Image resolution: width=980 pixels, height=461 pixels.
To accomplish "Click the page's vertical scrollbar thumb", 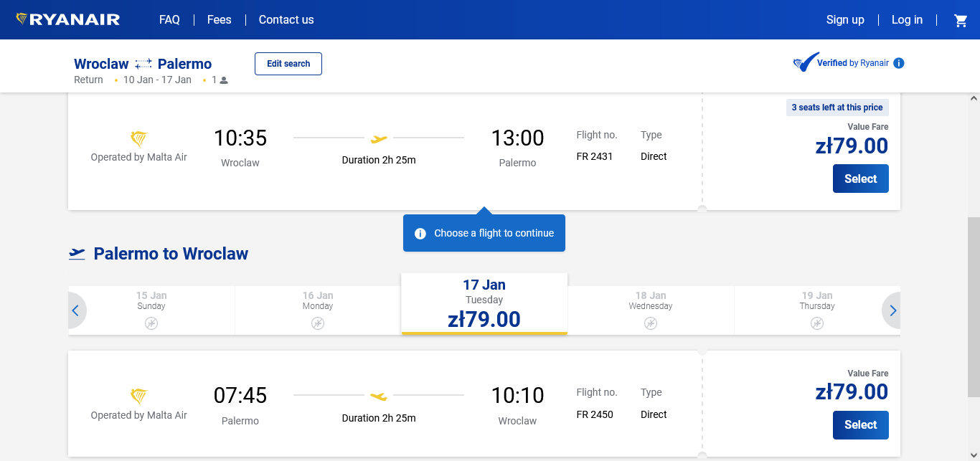I will 974,307.
